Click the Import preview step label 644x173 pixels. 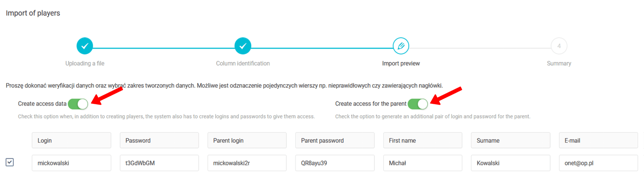pyautogui.click(x=401, y=64)
